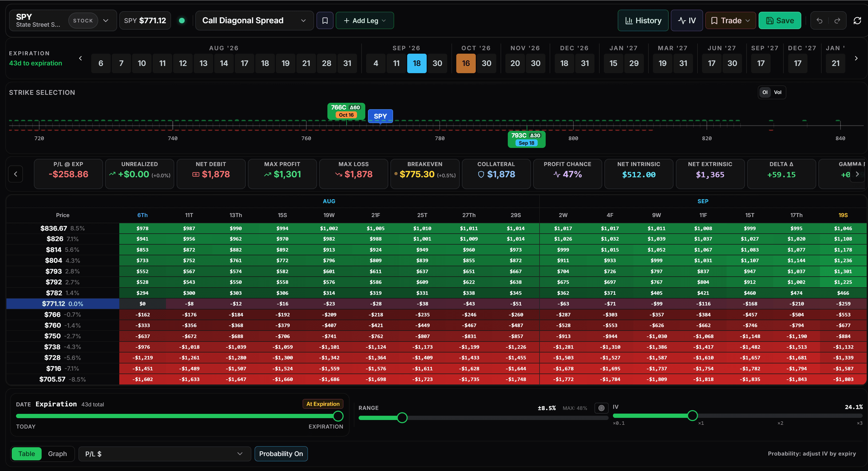Redo the last change
868x471 pixels.
tap(837, 21)
